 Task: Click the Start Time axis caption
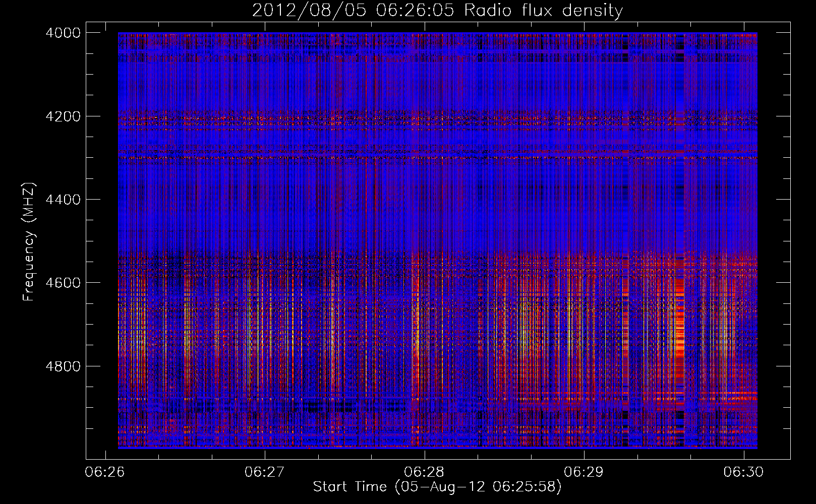coord(437,487)
